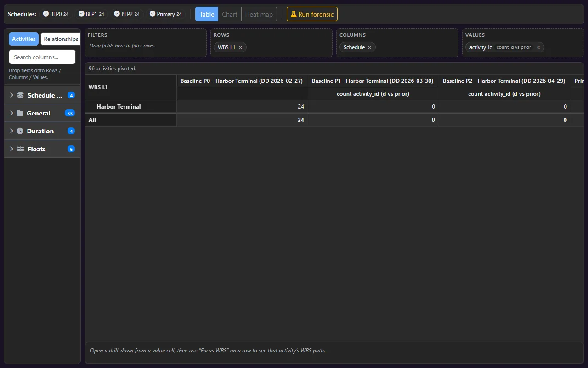This screenshot has height=368, width=588.
Task: Click the Floats group waves icon
Action: coord(20,149)
